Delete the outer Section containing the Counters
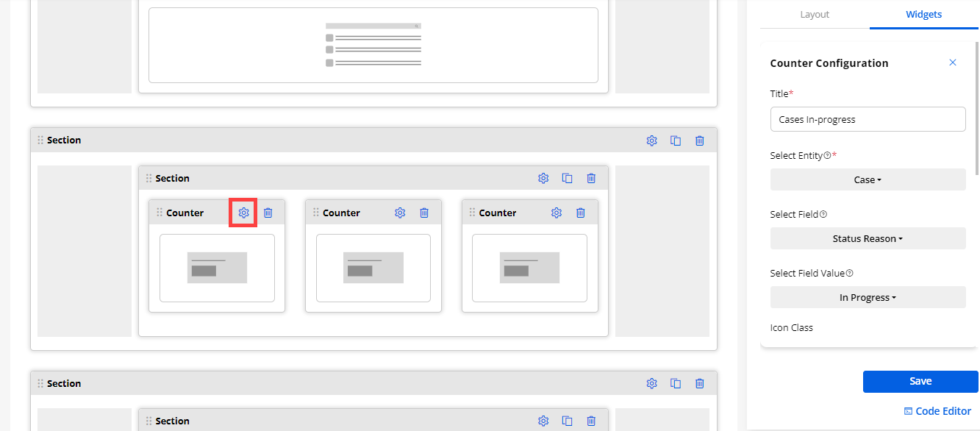The width and height of the screenshot is (980, 431). (700, 140)
